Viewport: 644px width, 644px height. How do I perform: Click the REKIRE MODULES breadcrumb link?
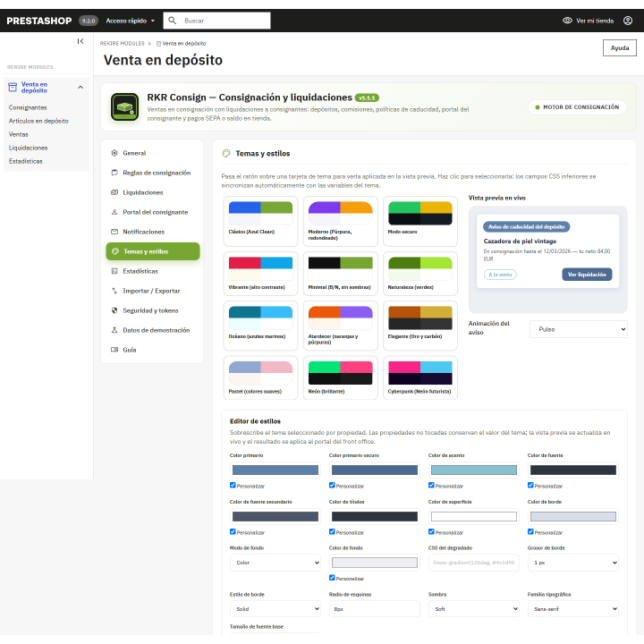122,44
